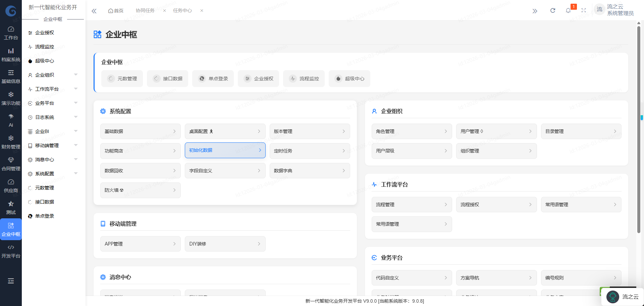Screen dimensions: 644x306
Task: Open 档案系统 in the left rail
Action: (x=11, y=55)
